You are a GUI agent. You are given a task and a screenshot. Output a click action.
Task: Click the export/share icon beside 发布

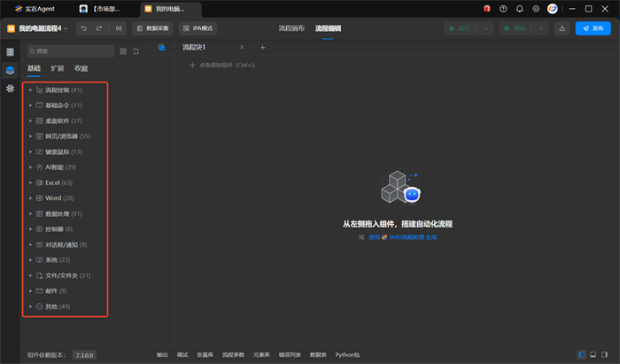click(x=562, y=28)
